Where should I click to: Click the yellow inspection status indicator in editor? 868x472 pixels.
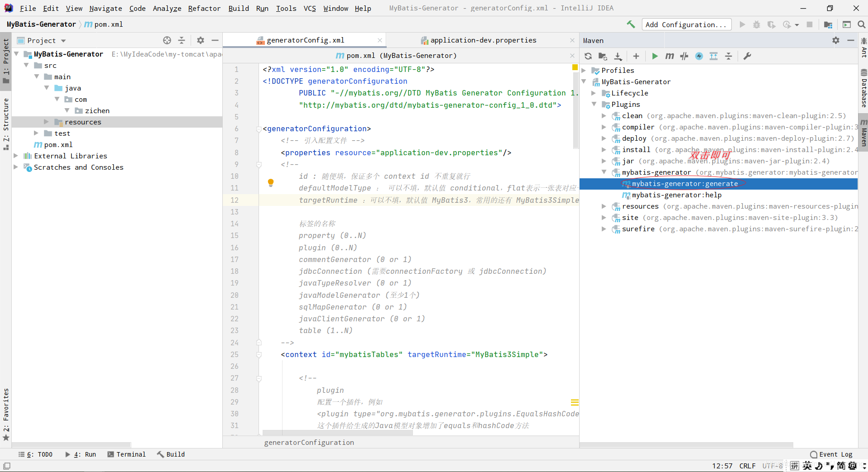[x=575, y=67]
